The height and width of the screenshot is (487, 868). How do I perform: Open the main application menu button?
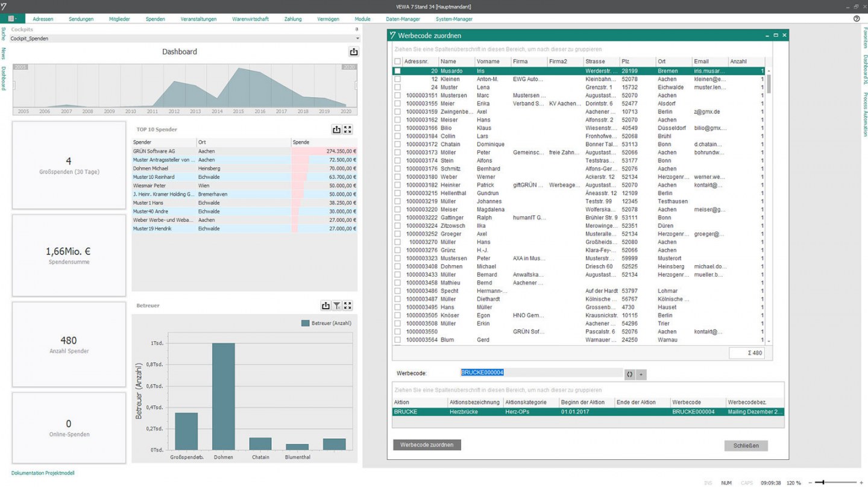point(11,19)
